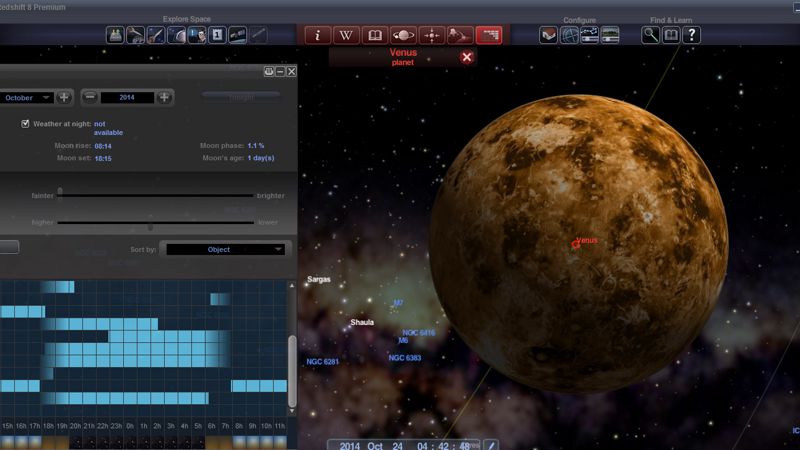The width and height of the screenshot is (800, 450).
Task: Click the 2014 year field
Action: [x=127, y=97]
